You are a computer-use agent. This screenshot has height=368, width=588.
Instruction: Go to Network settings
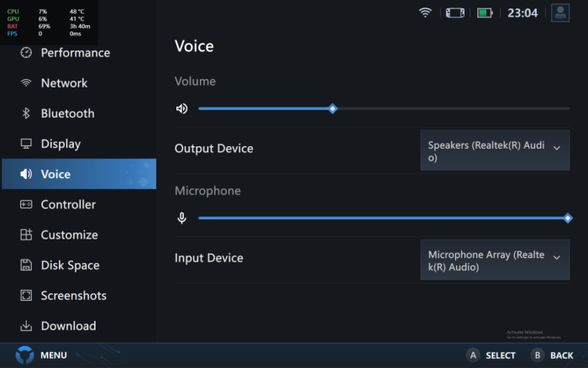click(64, 83)
